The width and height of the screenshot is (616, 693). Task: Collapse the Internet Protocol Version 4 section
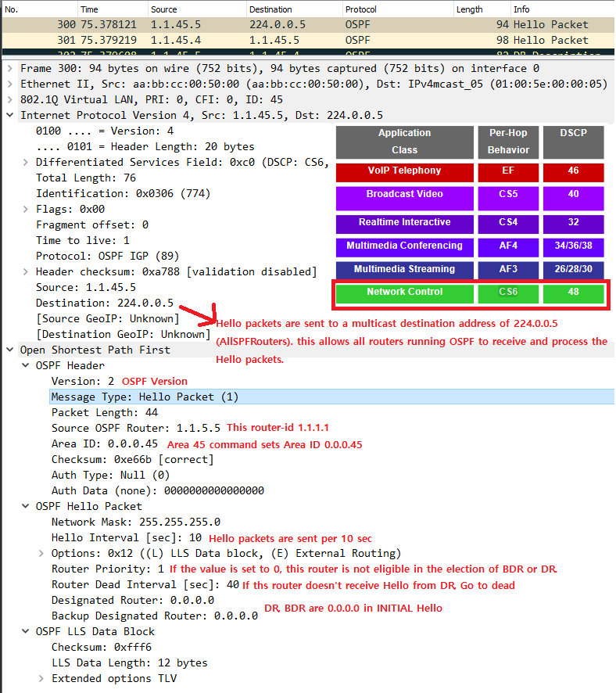pyautogui.click(x=9, y=115)
